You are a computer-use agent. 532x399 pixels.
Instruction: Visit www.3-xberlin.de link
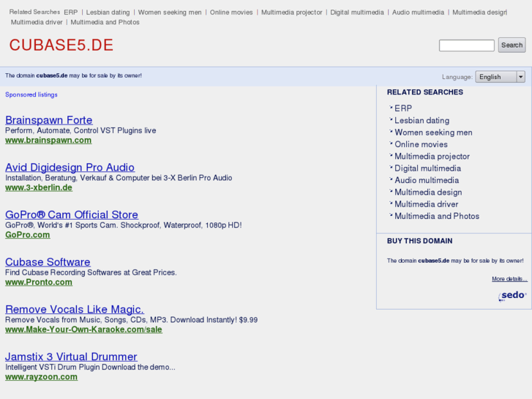point(39,187)
